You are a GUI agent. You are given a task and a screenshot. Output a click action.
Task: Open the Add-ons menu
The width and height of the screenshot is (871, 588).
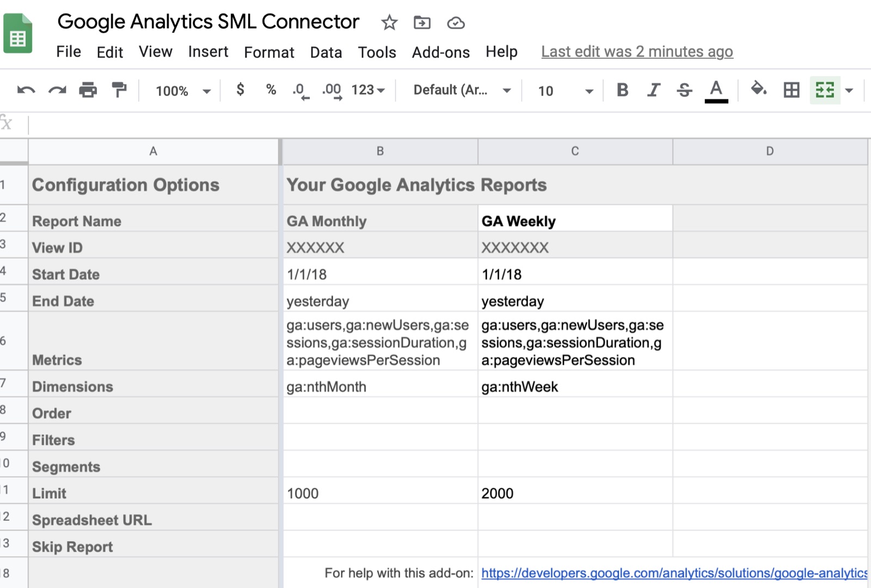click(x=440, y=52)
